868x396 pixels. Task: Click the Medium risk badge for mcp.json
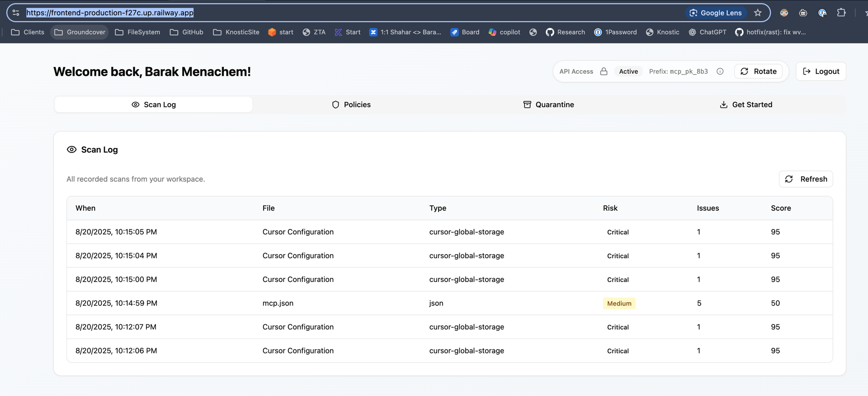tap(619, 303)
